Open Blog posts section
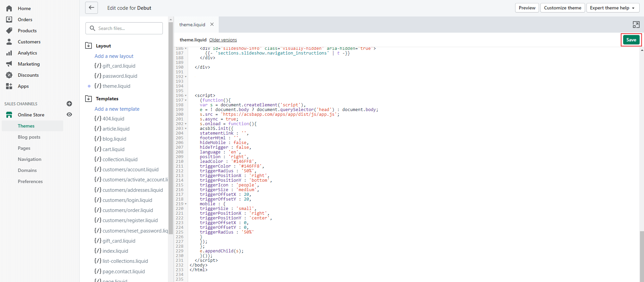 pos(29,137)
